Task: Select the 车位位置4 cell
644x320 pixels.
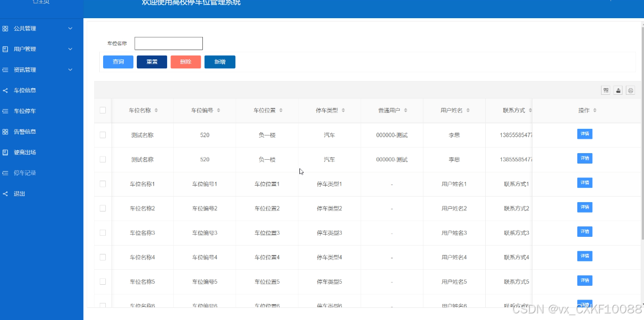Action: [267, 258]
